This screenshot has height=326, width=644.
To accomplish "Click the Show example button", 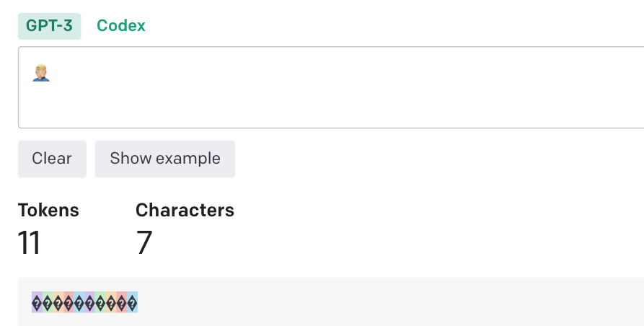I will (165, 159).
